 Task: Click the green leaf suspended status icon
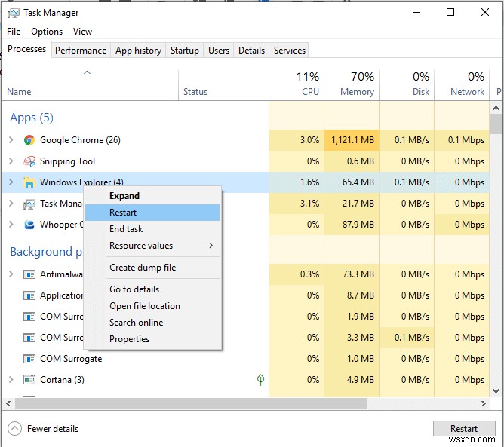(x=261, y=380)
